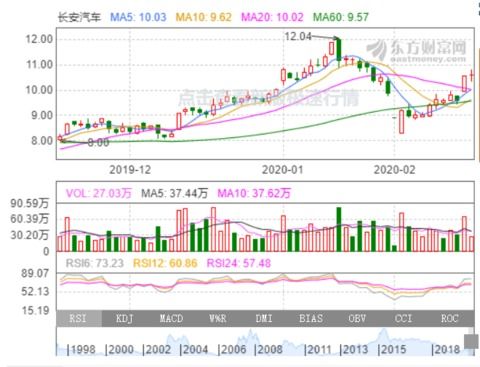The image size is (480, 367).
Task: Click the 2011 marker on timeline
Action: coord(318,350)
